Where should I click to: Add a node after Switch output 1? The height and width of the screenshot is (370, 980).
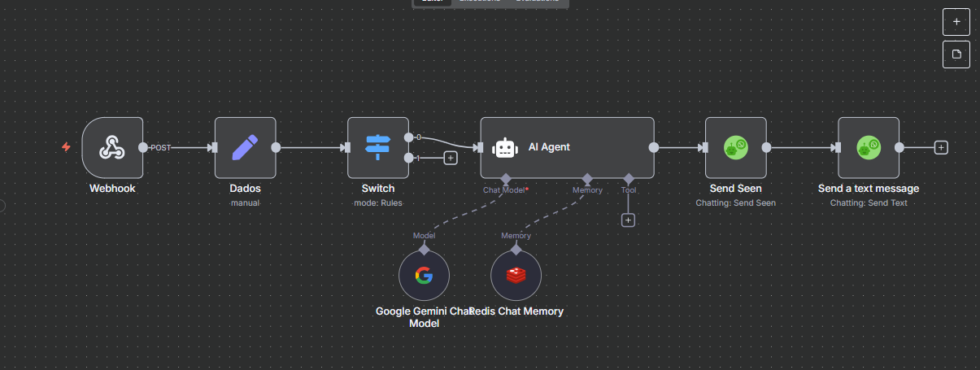click(450, 158)
